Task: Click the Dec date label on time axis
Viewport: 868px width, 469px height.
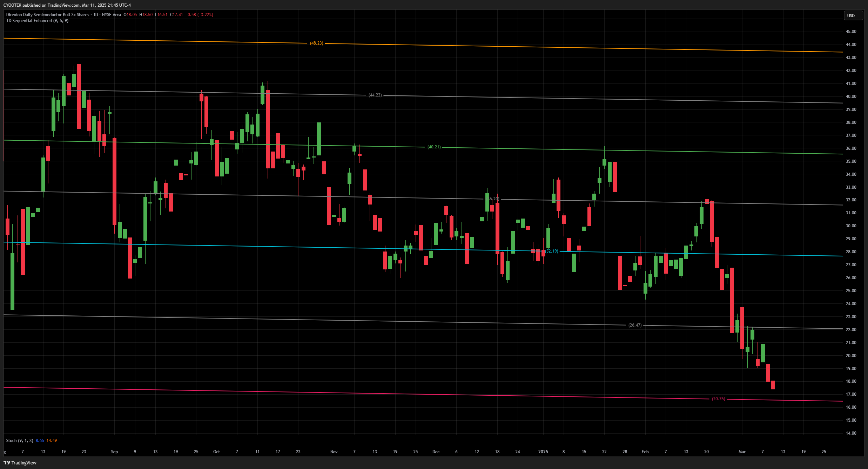Action: pos(436,452)
